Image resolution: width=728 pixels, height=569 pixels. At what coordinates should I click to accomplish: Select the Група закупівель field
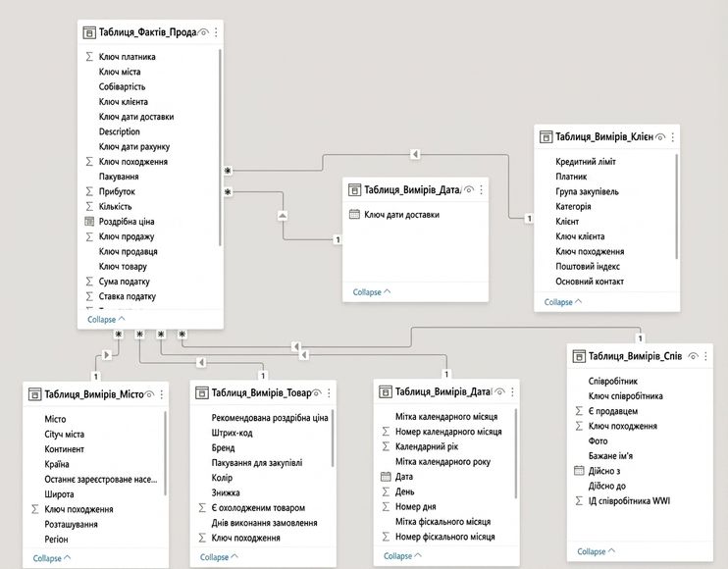click(x=587, y=191)
